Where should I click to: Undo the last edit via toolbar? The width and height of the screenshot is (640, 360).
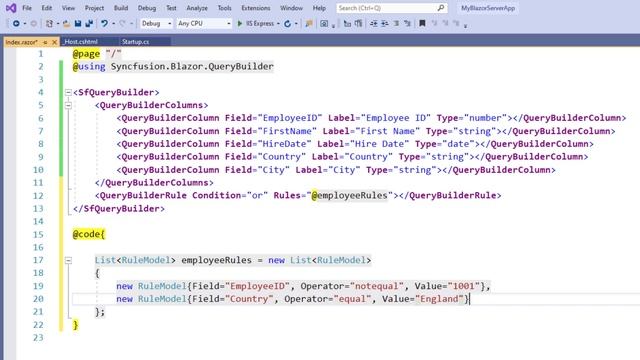pyautogui.click(x=104, y=24)
